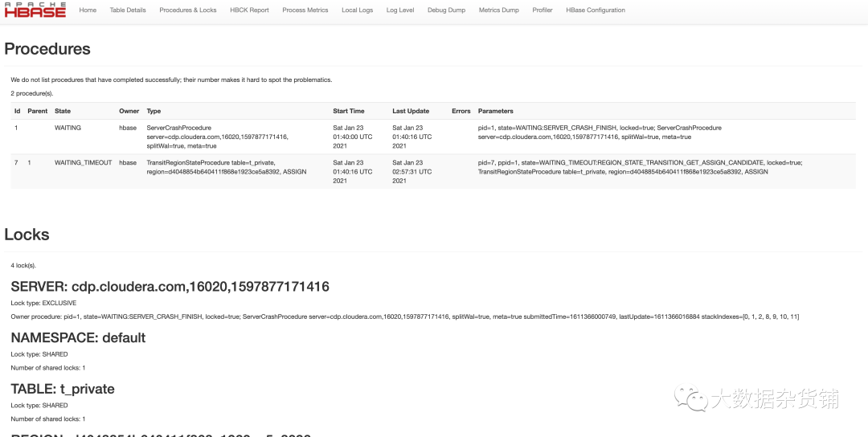Viewport: 868px width, 437px height.
Task: Click start time 01:40:00 UTC cell
Action: tap(353, 137)
